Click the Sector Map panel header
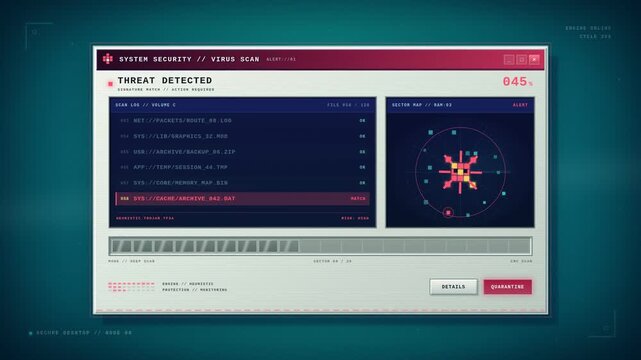This screenshot has height=360, width=641. (460, 105)
